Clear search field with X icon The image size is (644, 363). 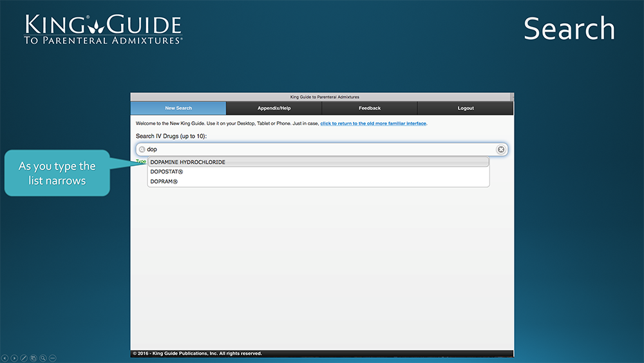click(x=500, y=149)
